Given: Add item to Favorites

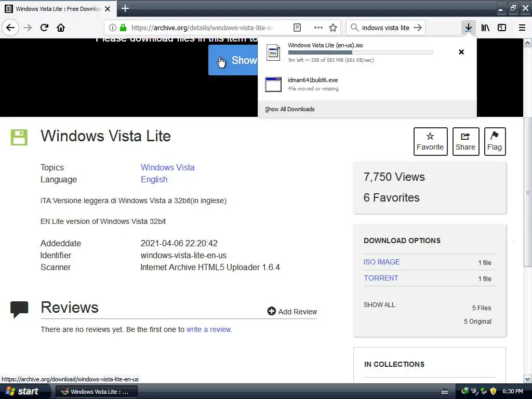Looking at the screenshot, I should click(430, 141).
